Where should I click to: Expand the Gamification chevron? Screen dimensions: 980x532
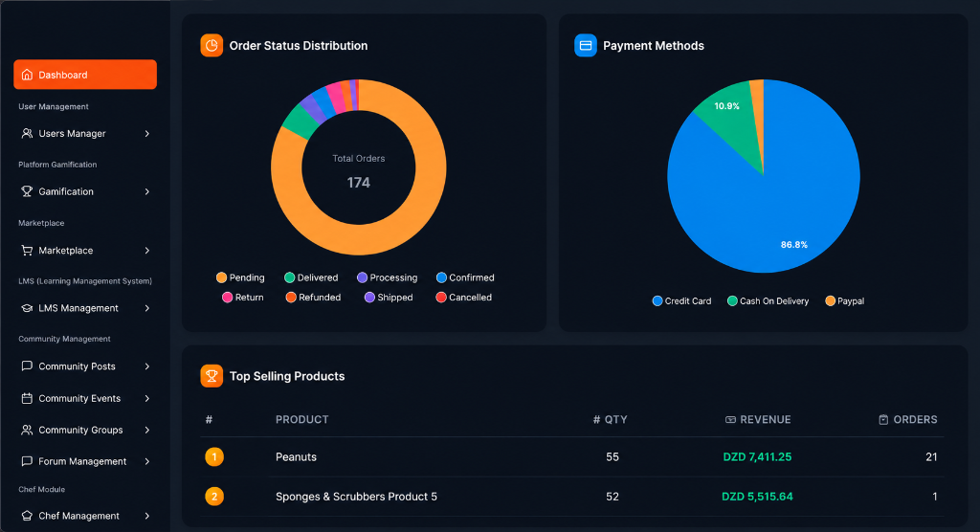click(146, 191)
